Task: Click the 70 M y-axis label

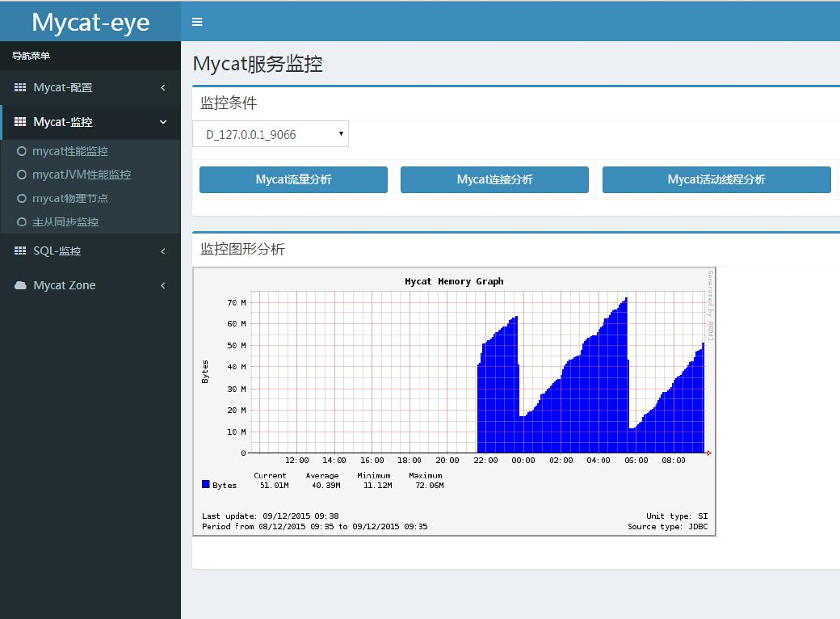Action: (x=236, y=303)
